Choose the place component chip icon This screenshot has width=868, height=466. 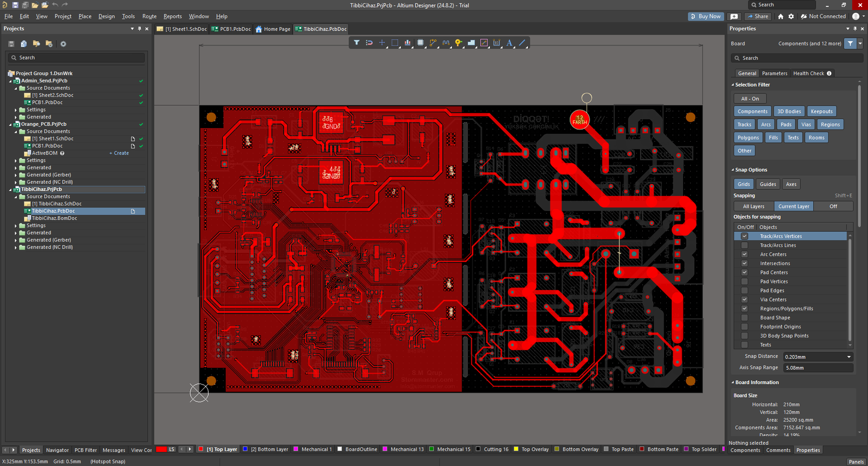pyautogui.click(x=420, y=43)
